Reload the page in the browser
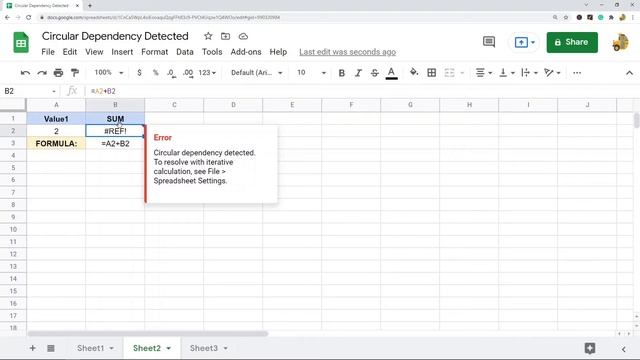The width and height of the screenshot is (640, 360). click(x=29, y=18)
